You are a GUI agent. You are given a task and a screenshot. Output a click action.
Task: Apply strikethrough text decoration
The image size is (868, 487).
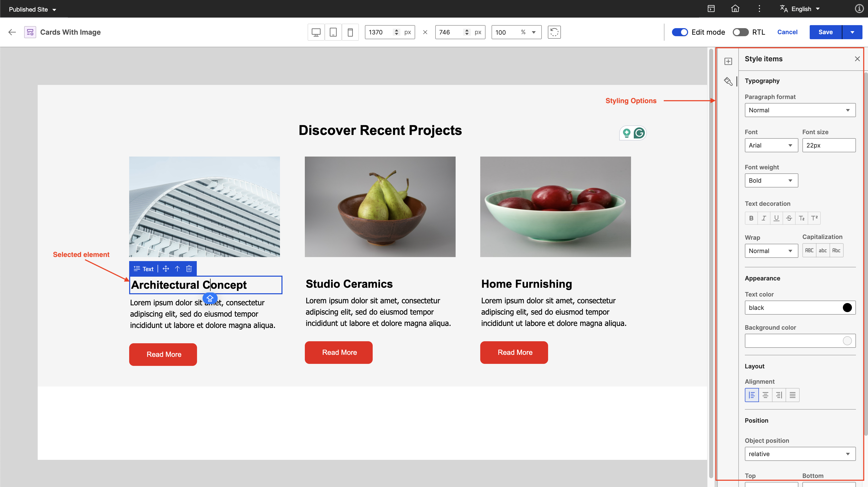tap(789, 218)
